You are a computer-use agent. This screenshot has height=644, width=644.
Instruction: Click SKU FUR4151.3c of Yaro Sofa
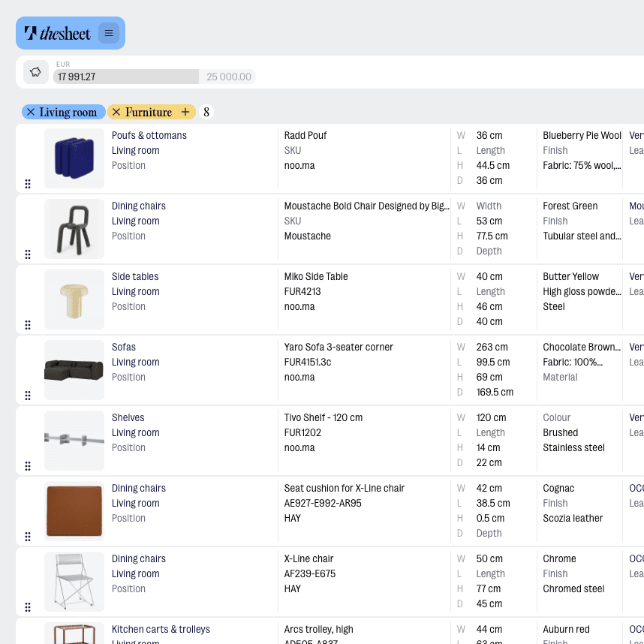(308, 363)
